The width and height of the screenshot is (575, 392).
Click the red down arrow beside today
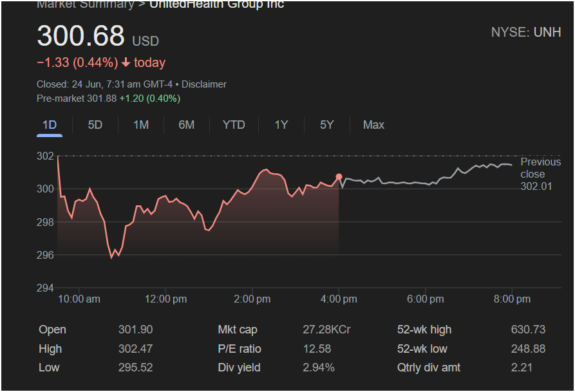tap(126, 62)
